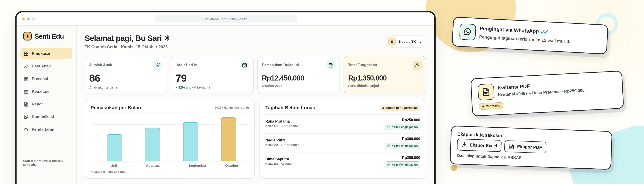Click the Rp12.450.000 income value
This screenshot has height=184, width=644.
[283, 78]
